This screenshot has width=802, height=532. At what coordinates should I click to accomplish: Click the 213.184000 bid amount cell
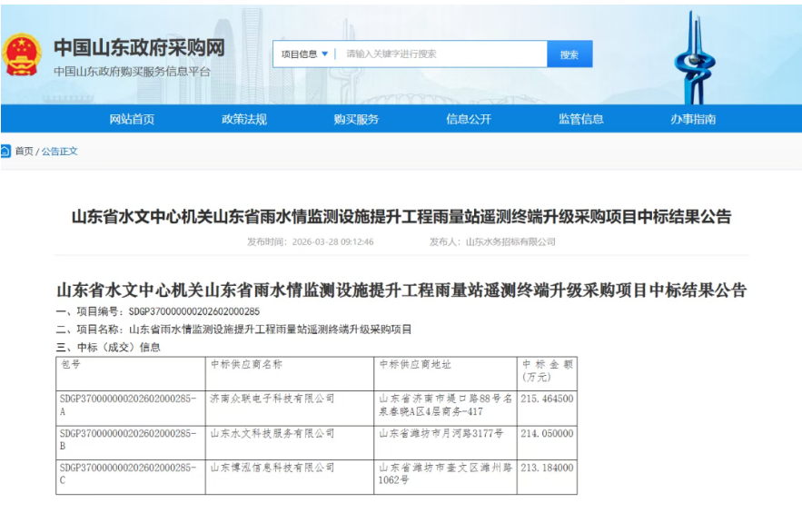pyautogui.click(x=546, y=468)
